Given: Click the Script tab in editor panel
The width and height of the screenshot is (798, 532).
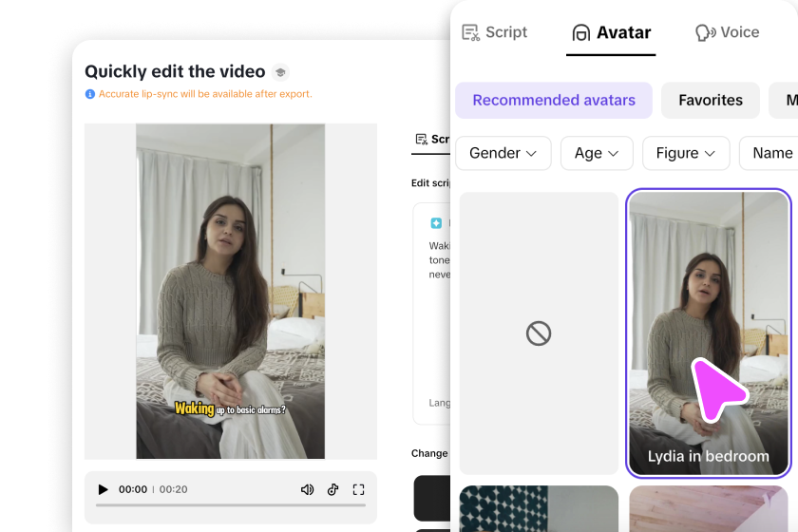Looking at the screenshot, I should tap(431, 140).
